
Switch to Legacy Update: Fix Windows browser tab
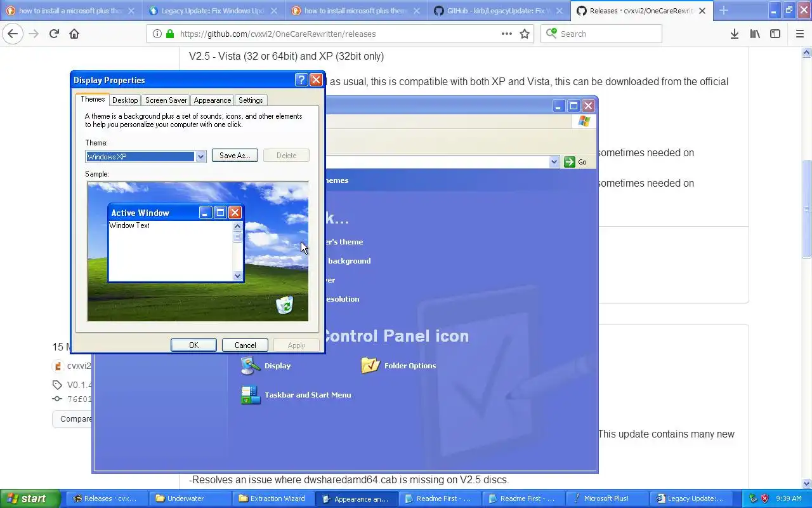[213, 11]
